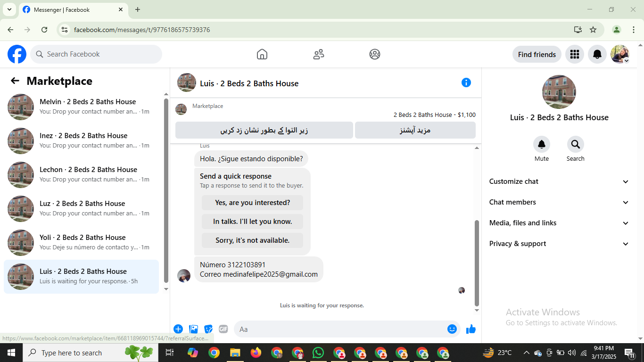Open the Chrome three-dot menu
644x362 pixels.
[x=633, y=30]
